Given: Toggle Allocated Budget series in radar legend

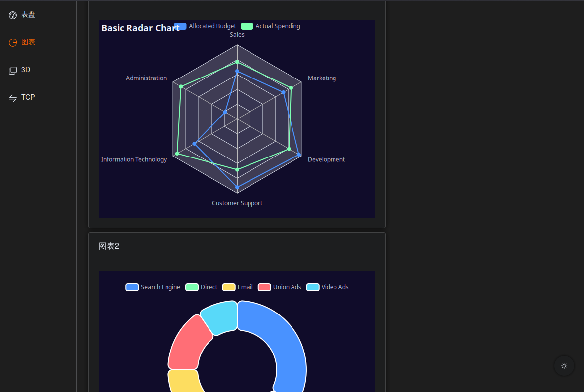Looking at the screenshot, I should 205,26.
